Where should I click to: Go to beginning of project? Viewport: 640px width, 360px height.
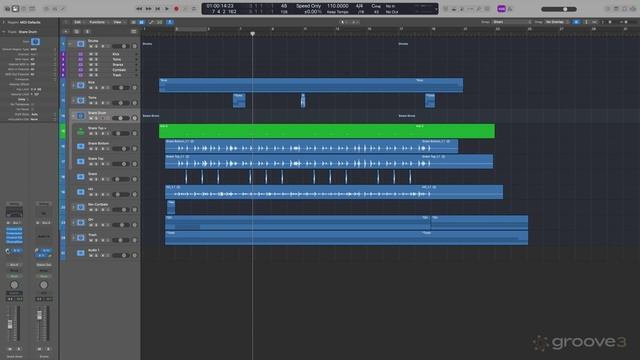point(158,9)
